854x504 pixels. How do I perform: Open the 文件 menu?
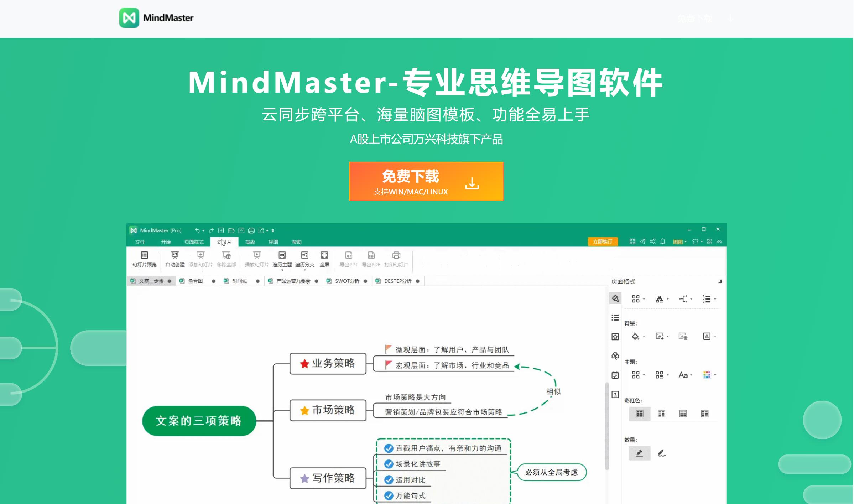click(140, 242)
